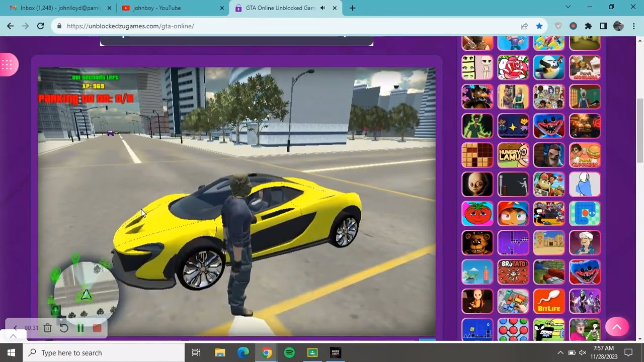Open the gacha doll dress-up game thumbnail

pos(477,67)
